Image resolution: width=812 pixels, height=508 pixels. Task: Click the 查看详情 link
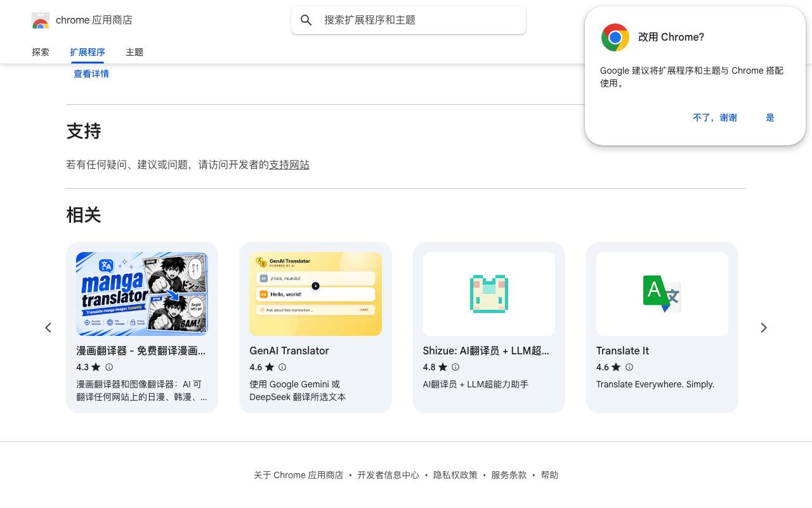[x=91, y=74]
